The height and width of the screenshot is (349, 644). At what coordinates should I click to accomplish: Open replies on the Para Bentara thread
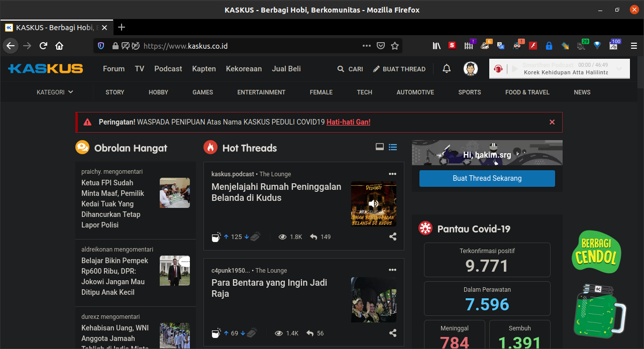(314, 333)
